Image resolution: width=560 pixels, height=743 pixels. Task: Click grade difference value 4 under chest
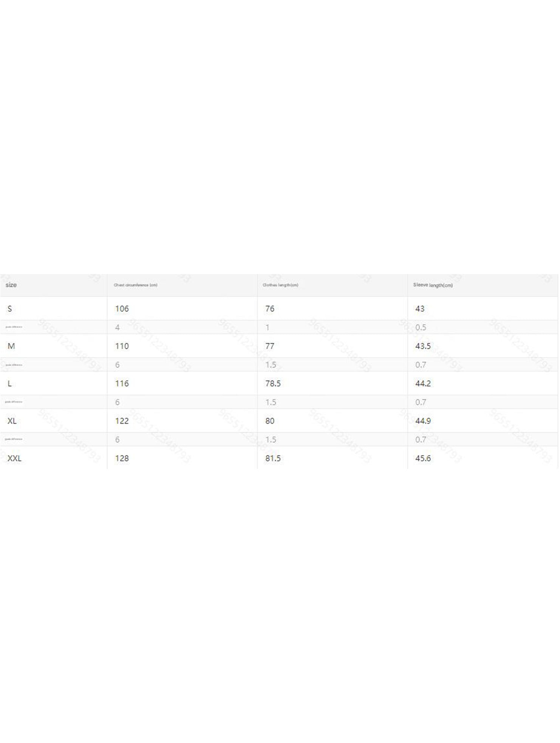coord(118,328)
